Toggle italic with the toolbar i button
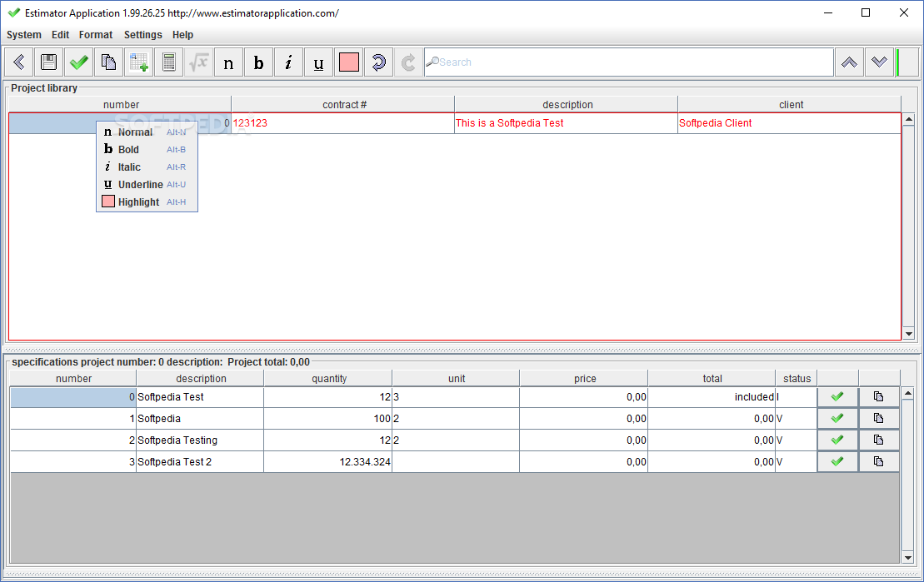The image size is (924, 582). pos(288,62)
